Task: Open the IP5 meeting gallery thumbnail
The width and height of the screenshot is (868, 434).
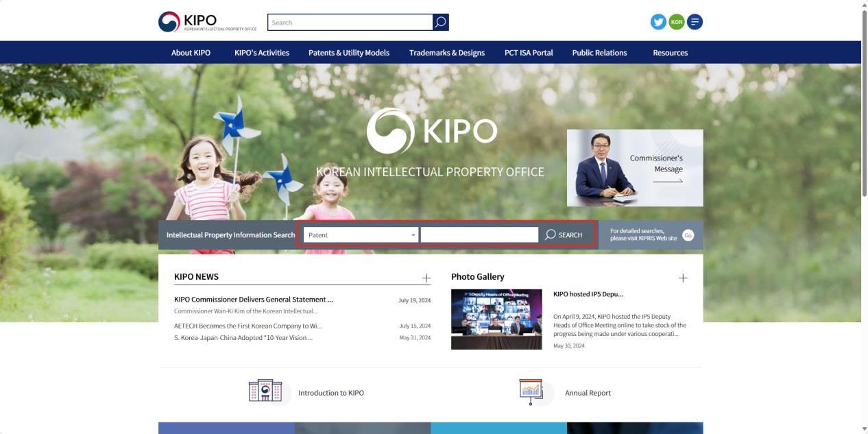Action: click(496, 320)
